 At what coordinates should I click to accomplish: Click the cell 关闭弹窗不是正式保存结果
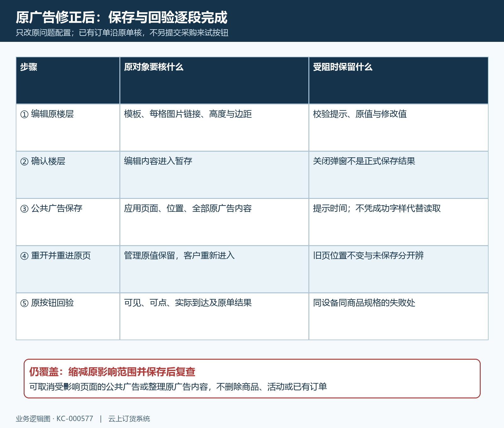[398, 175]
